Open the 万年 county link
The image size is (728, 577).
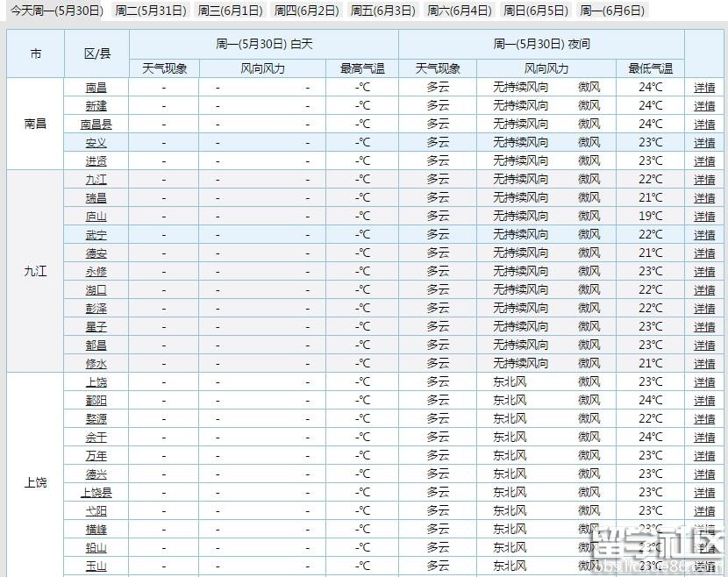(96, 456)
